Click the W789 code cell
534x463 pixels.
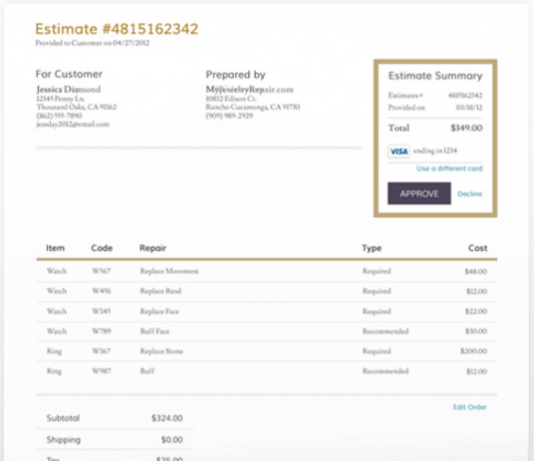101,331
